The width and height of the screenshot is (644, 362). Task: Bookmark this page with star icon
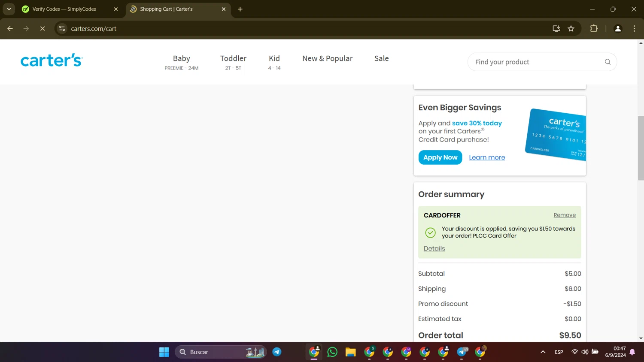[x=571, y=29]
